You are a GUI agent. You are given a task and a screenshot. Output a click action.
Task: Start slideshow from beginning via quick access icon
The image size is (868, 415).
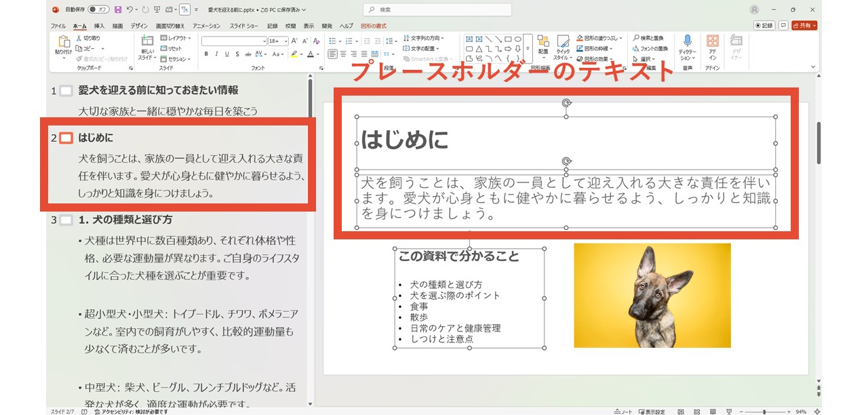pyautogui.click(x=157, y=9)
